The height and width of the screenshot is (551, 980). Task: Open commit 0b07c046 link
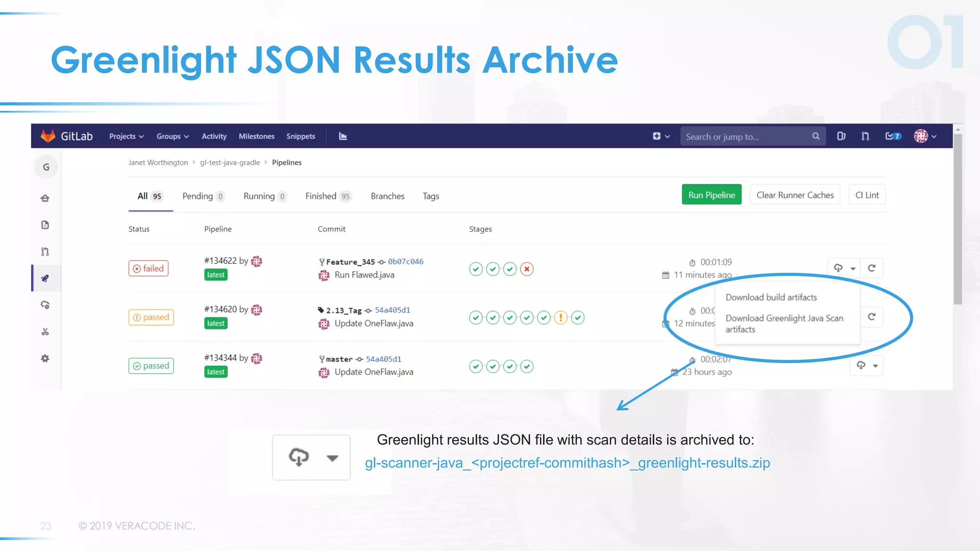coord(406,262)
